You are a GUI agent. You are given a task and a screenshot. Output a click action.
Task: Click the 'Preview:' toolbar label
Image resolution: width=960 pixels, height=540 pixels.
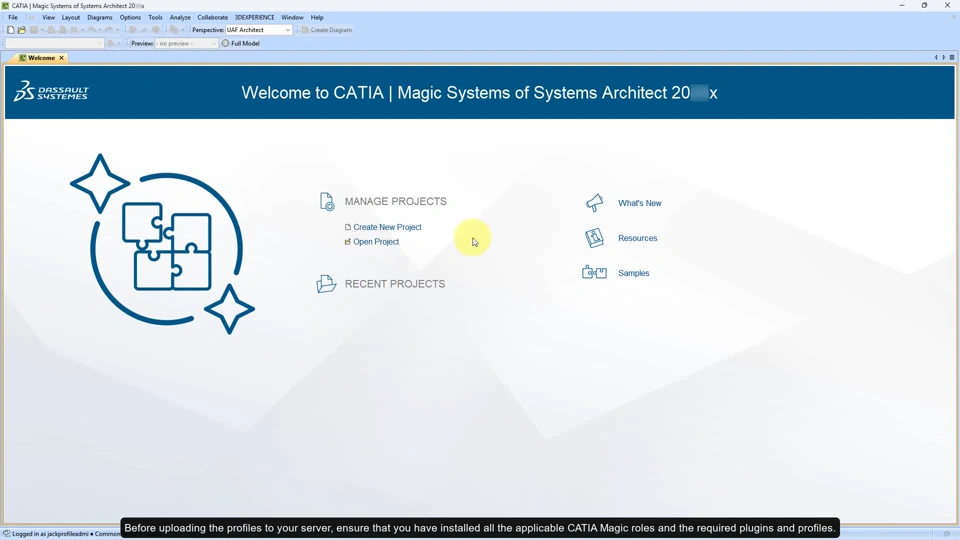click(142, 43)
